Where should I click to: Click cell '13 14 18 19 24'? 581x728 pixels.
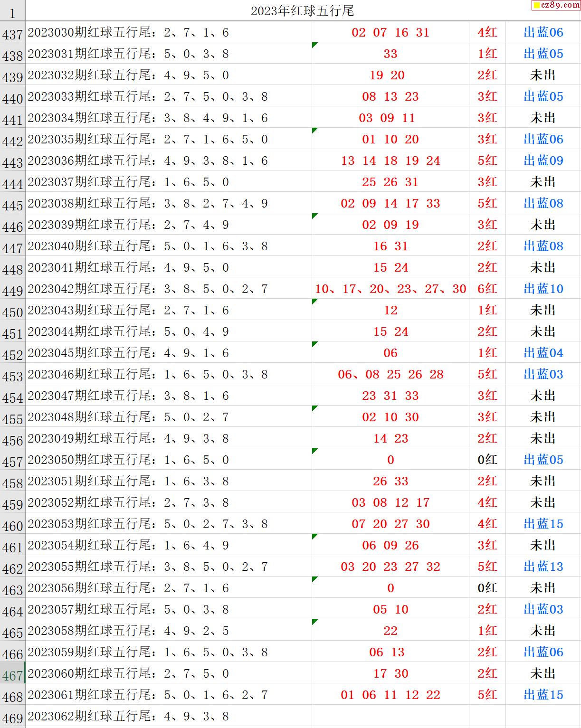391,161
